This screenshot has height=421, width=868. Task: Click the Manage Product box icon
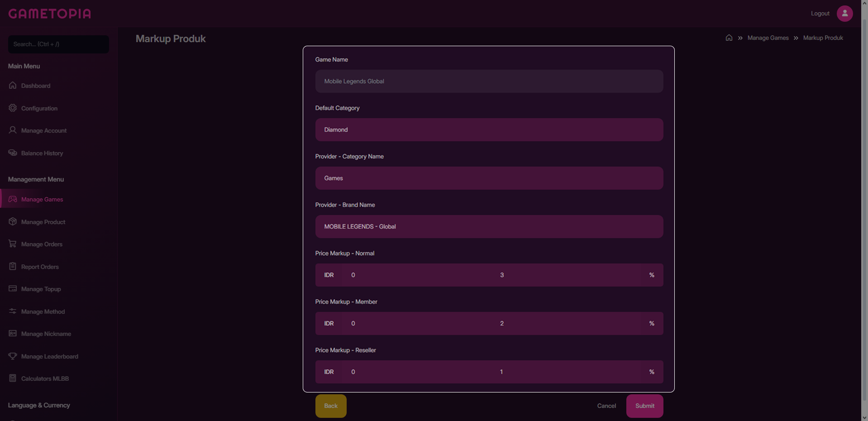click(13, 221)
